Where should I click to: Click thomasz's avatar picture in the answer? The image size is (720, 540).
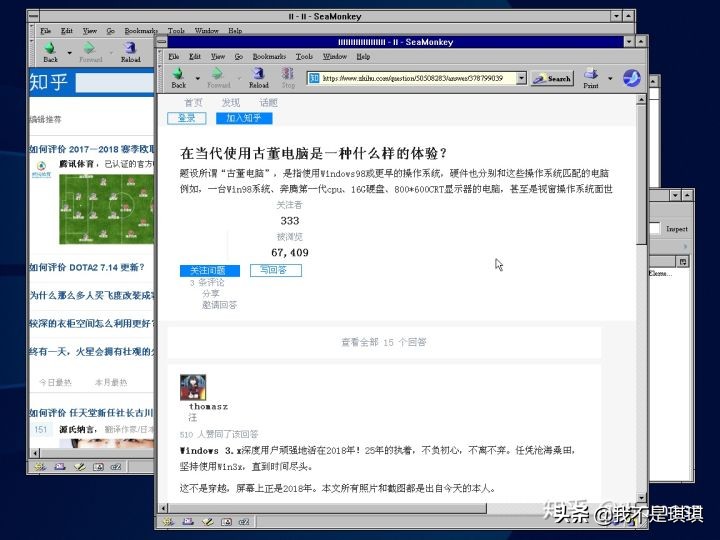(x=193, y=387)
